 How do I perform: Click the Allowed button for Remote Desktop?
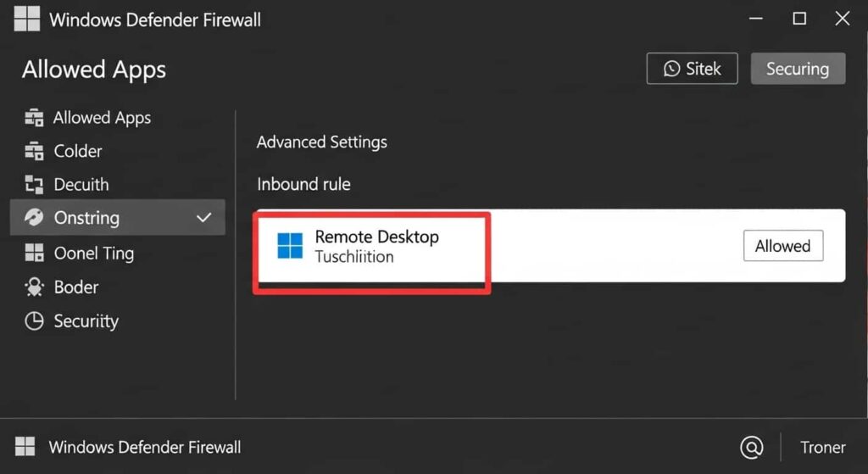(783, 246)
